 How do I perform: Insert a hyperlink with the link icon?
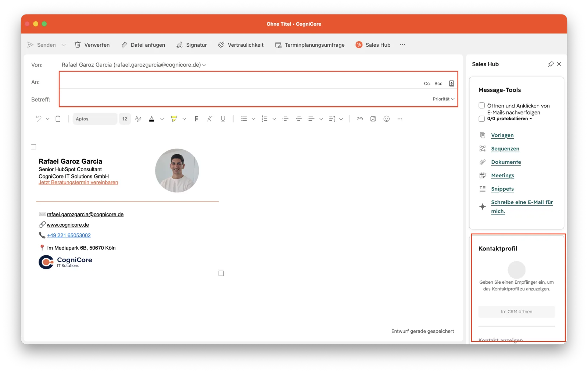point(360,119)
